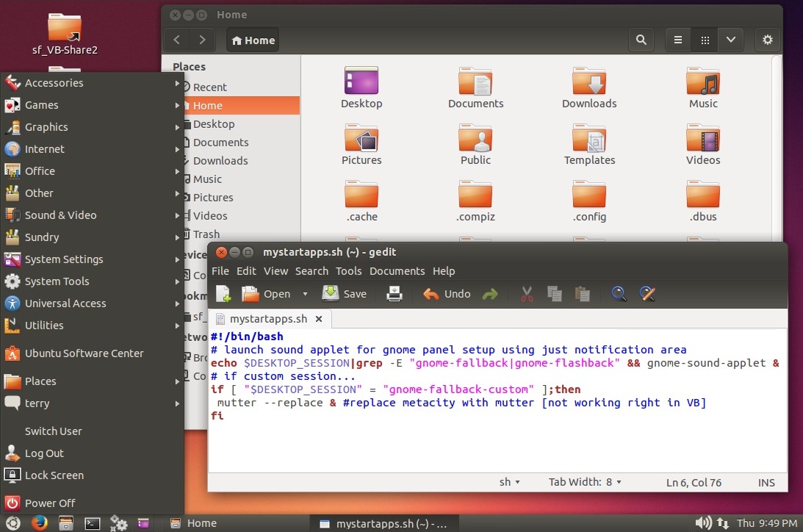
Task: Go forward in Files window
Action: [202, 40]
